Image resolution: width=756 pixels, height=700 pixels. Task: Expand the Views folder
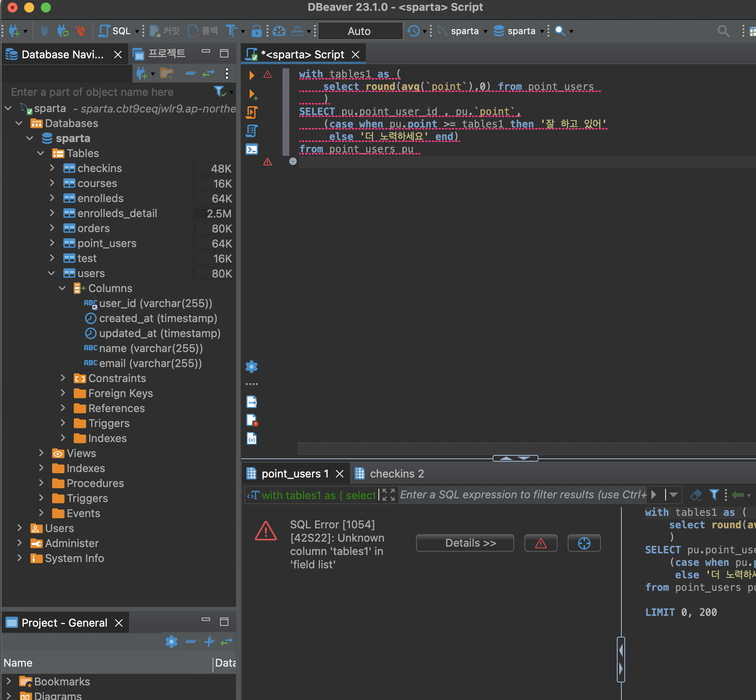coord(41,453)
